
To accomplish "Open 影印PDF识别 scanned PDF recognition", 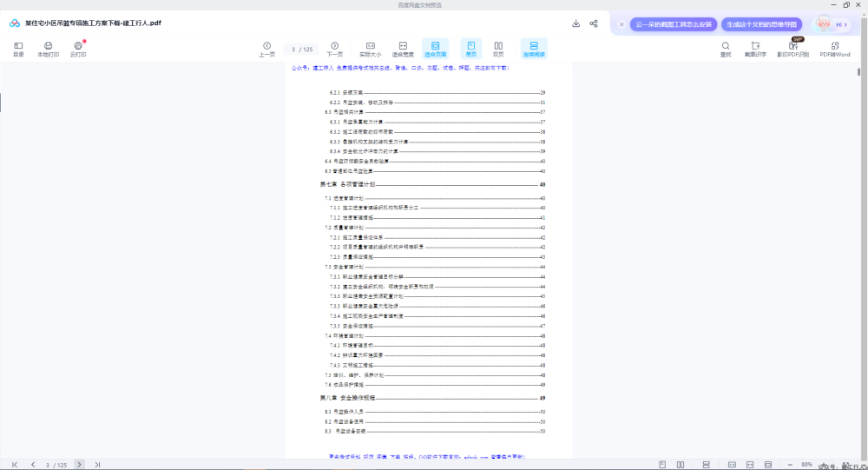I will coord(792,50).
